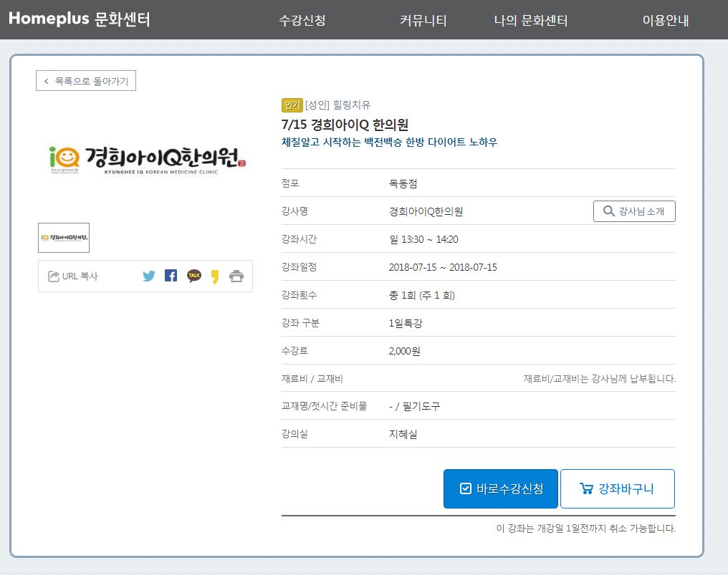The height and width of the screenshot is (583, 728).
Task: Click the classroom value 지혜실
Action: pos(403,435)
